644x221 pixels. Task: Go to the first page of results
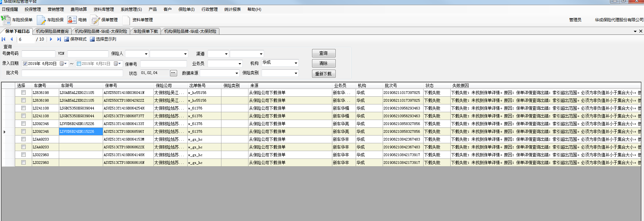(x=4, y=39)
